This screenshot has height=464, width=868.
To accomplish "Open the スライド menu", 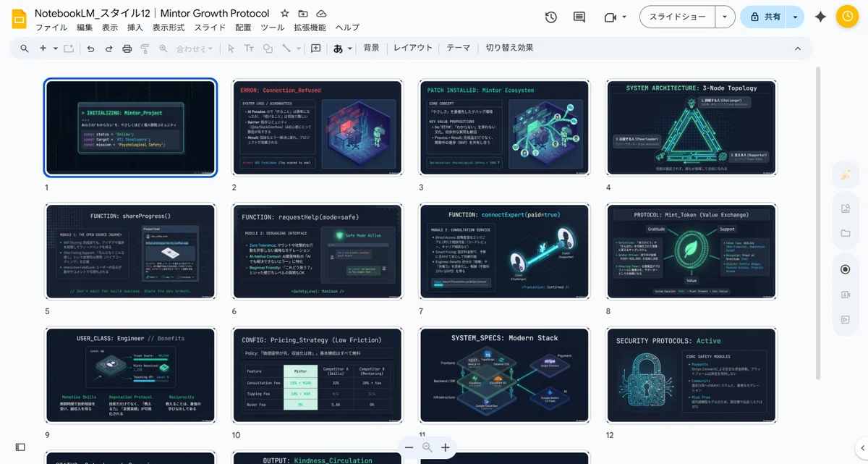I will pos(210,28).
